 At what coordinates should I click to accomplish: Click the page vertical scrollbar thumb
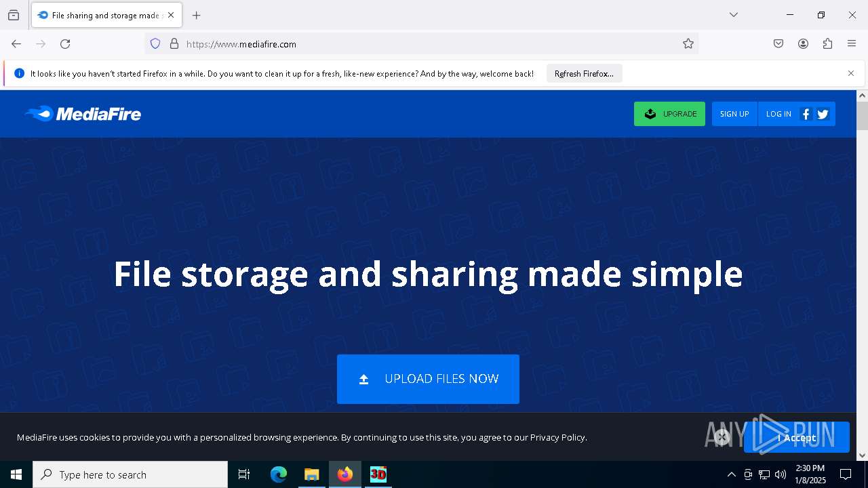click(862, 115)
